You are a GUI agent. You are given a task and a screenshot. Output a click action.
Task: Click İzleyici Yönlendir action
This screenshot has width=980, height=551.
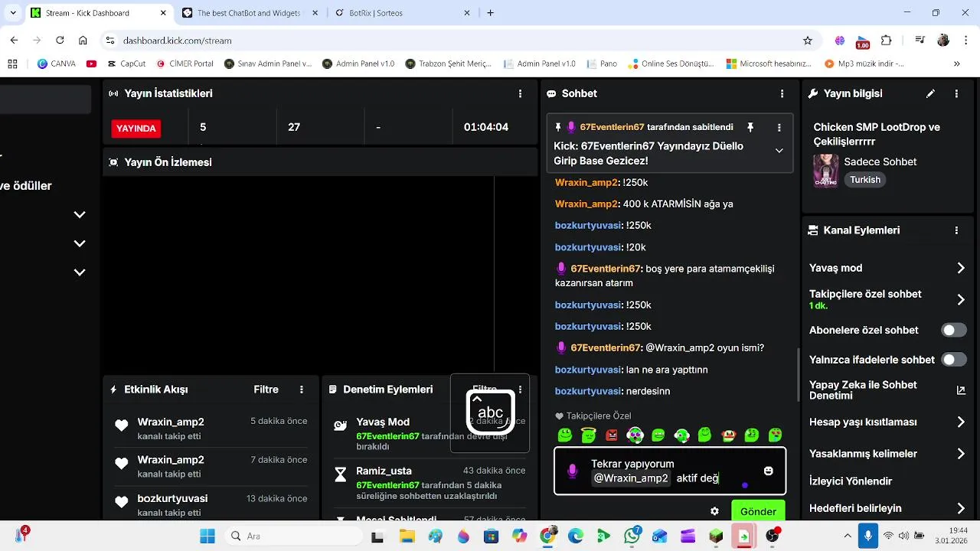[851, 481]
